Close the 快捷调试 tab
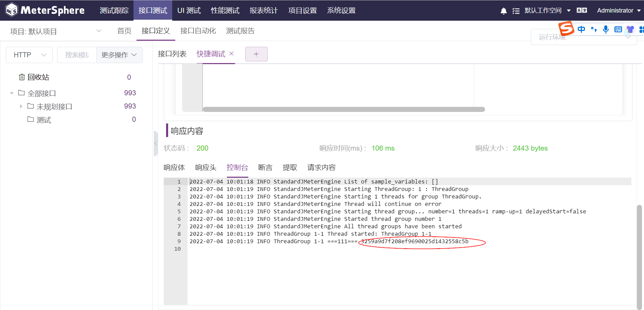This screenshot has width=644, height=310. point(232,54)
